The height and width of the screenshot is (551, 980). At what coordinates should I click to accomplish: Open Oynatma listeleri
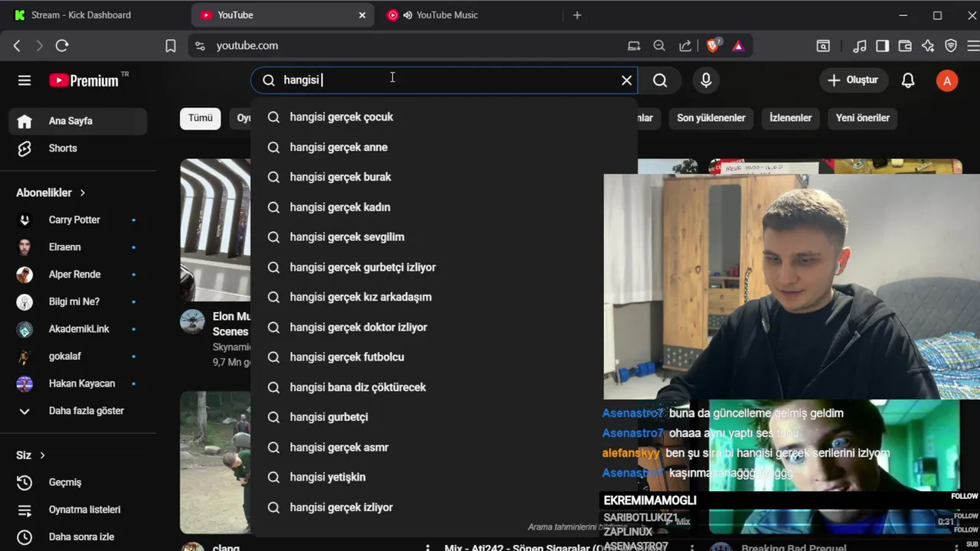(77, 510)
